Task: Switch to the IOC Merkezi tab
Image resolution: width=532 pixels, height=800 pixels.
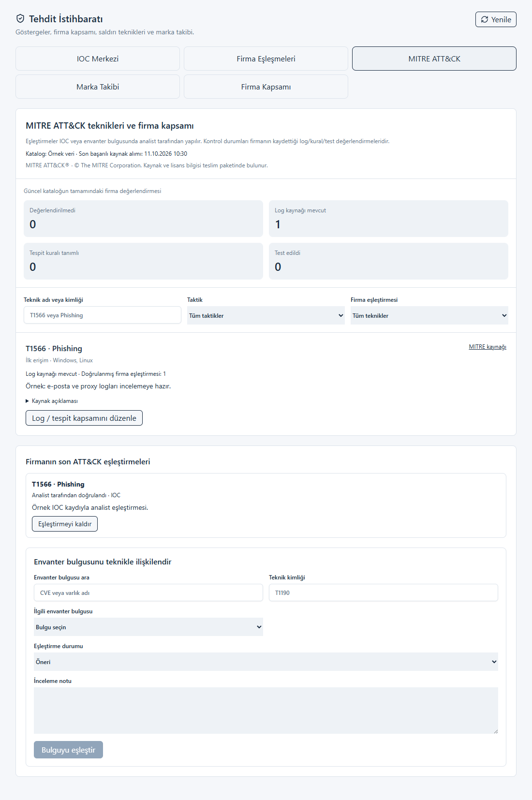Action: click(x=98, y=59)
